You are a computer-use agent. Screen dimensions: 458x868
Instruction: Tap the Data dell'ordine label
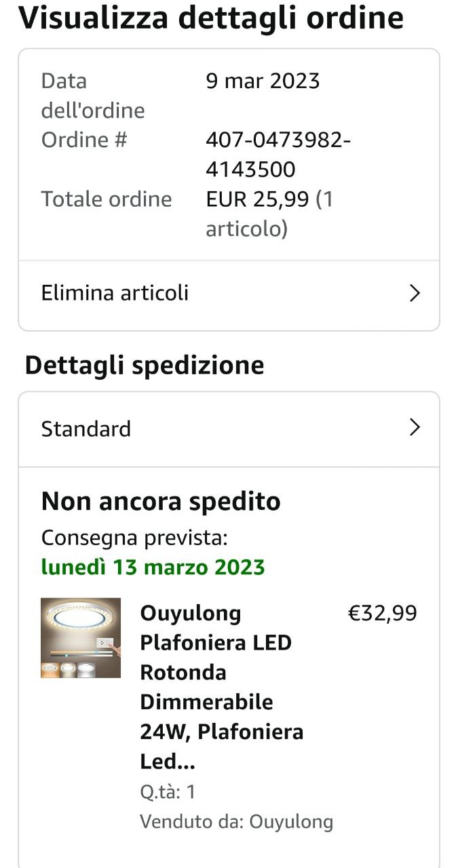tap(93, 95)
